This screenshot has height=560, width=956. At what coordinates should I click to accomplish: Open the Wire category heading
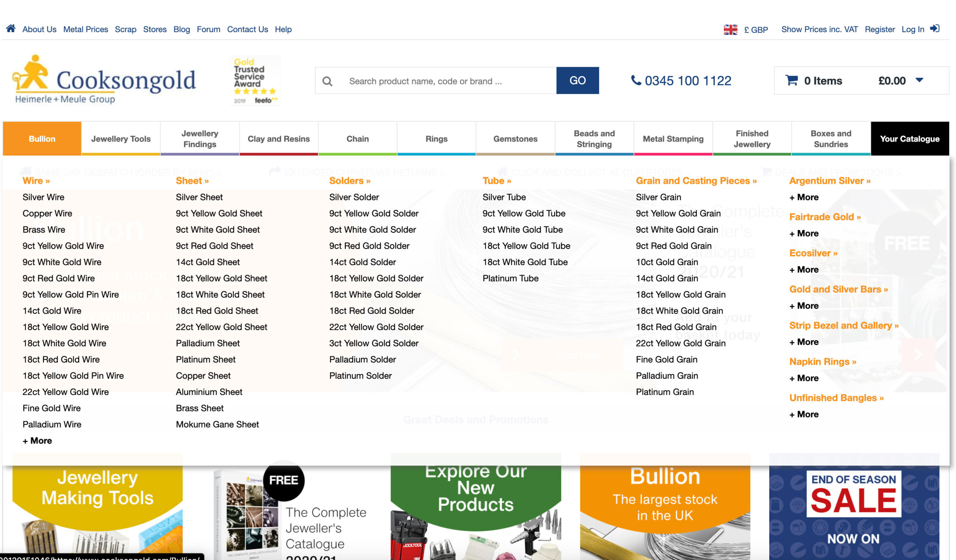coord(36,181)
